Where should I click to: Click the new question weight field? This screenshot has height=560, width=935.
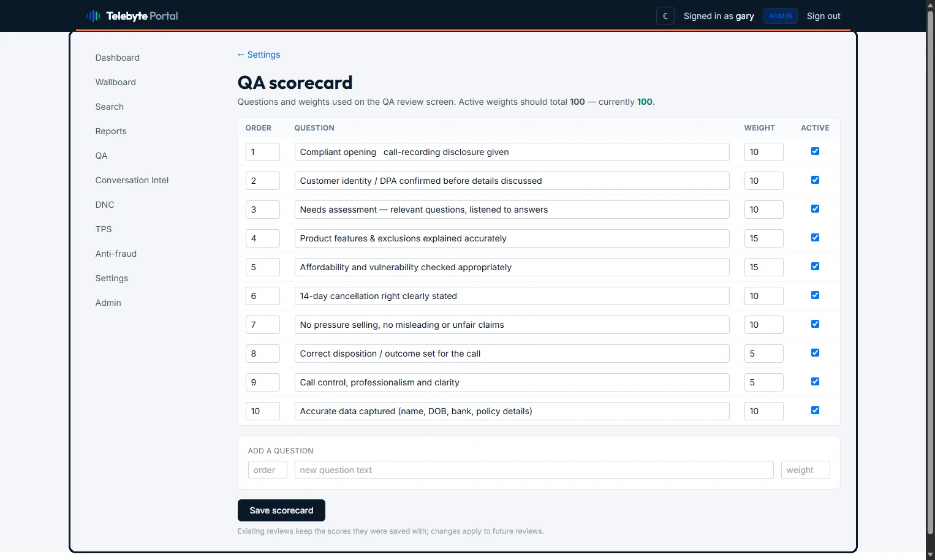point(805,470)
